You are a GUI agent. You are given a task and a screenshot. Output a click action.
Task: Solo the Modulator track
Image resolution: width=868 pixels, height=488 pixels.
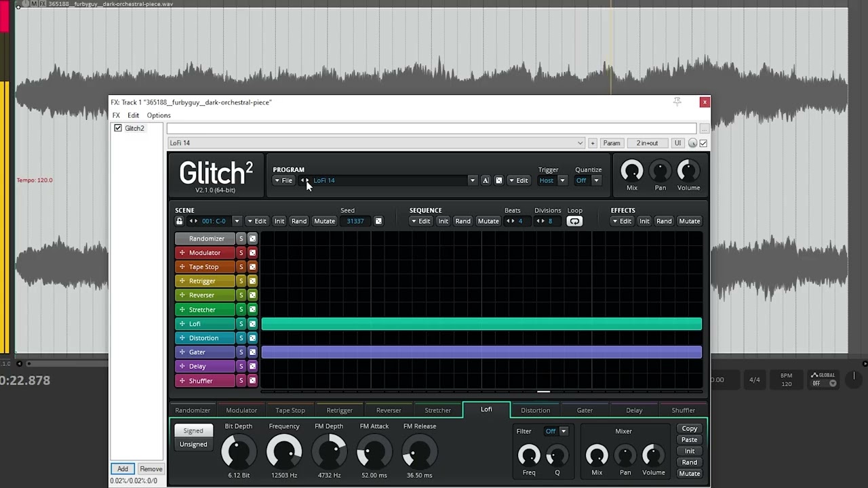click(x=241, y=253)
